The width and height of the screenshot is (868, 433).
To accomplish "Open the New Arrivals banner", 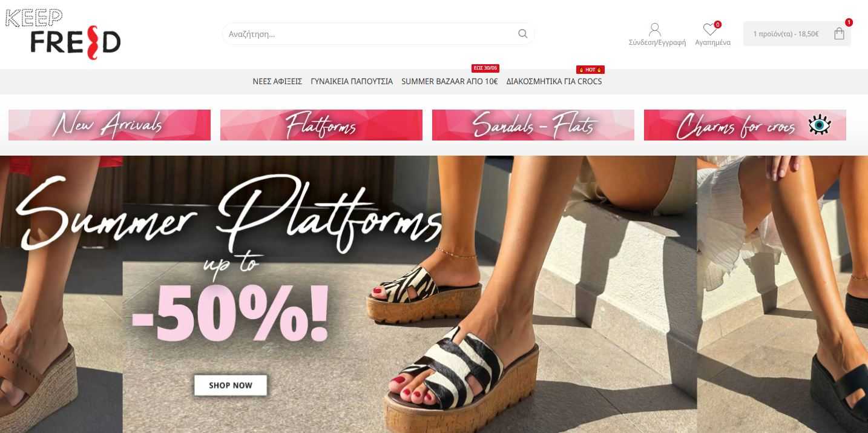I will [x=110, y=125].
